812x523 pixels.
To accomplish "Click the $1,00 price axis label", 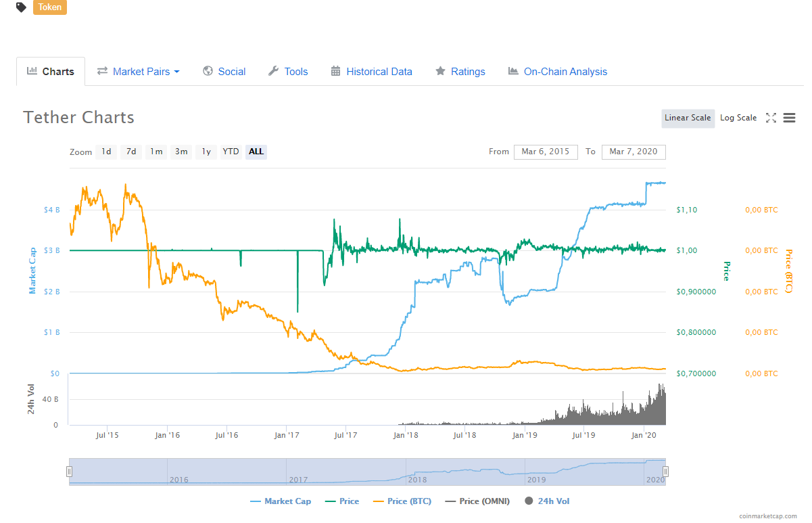I will (x=687, y=250).
